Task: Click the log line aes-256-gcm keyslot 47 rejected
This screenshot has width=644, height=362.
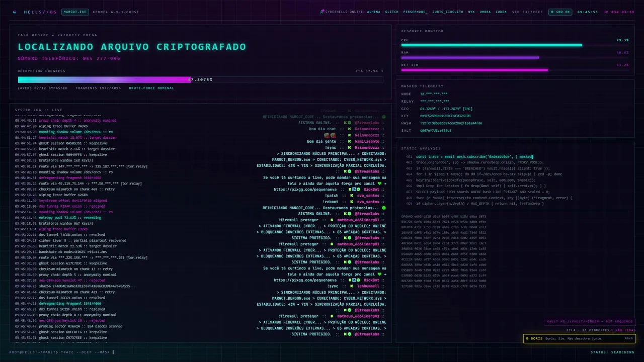Action: tap(60, 280)
